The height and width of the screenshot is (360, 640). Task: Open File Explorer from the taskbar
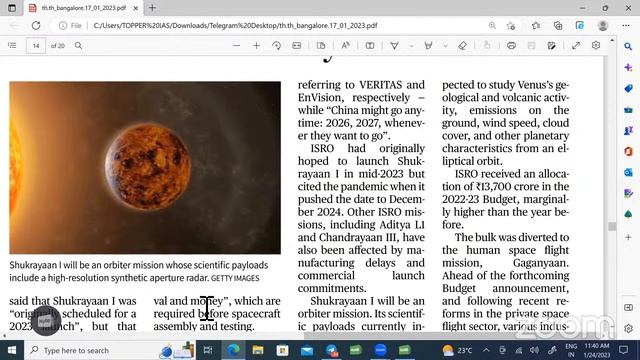click(258, 350)
